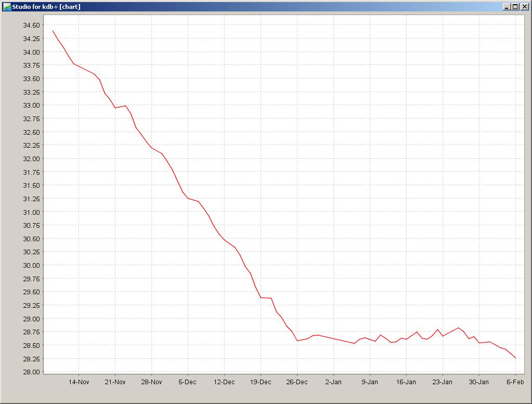The width and height of the screenshot is (532, 404).
Task: Click the 31.75 y-axis label
Action: 31,172
